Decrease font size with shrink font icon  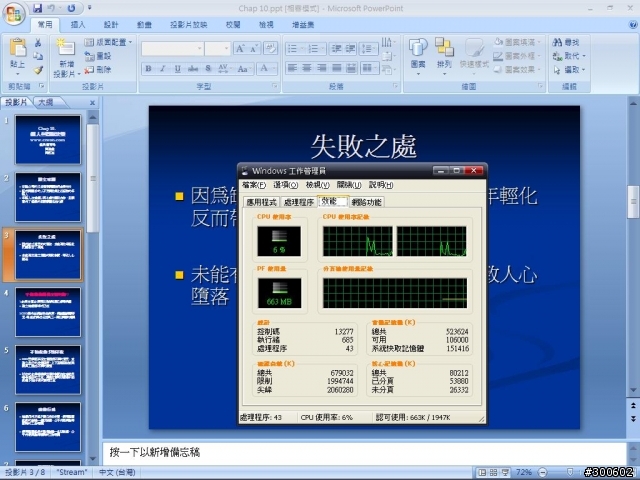(254, 49)
